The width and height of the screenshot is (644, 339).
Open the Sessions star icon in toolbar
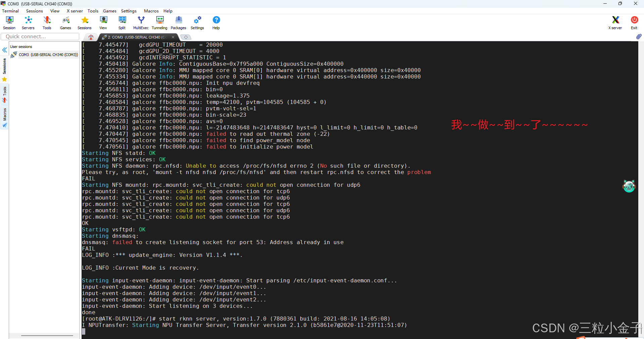pos(85,23)
